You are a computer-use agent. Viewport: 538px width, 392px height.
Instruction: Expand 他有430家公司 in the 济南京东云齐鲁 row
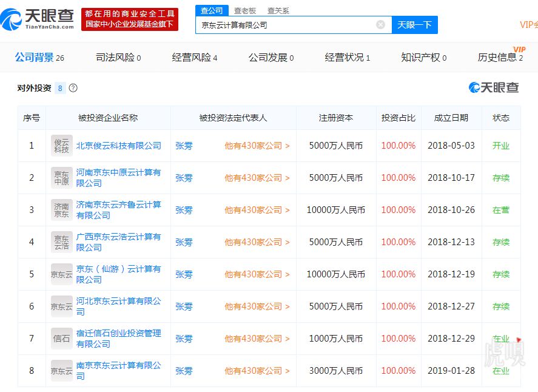257,210
